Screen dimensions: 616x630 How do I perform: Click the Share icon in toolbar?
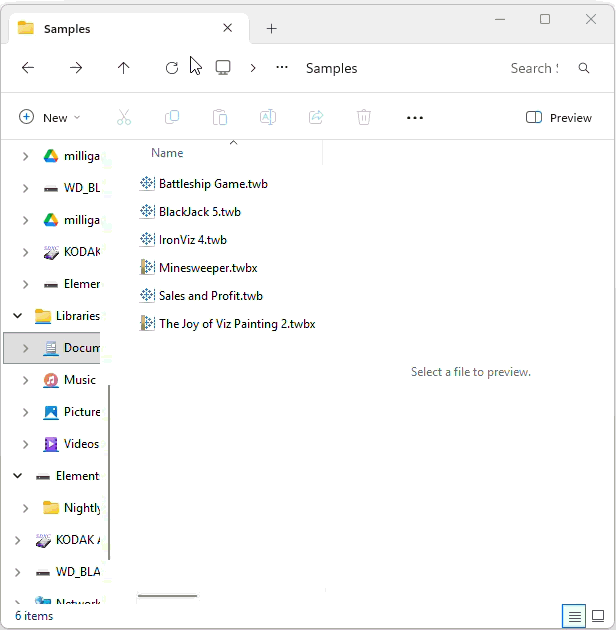(x=316, y=117)
